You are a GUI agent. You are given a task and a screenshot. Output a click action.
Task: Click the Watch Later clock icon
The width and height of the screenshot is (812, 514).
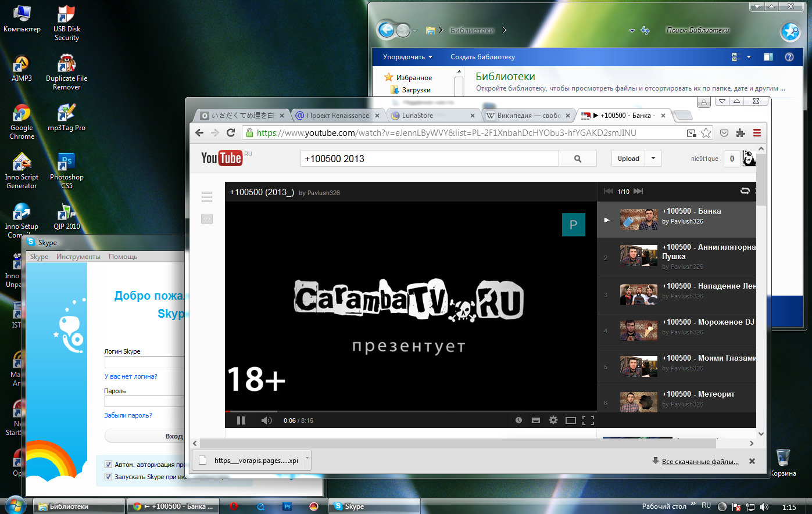(x=518, y=420)
